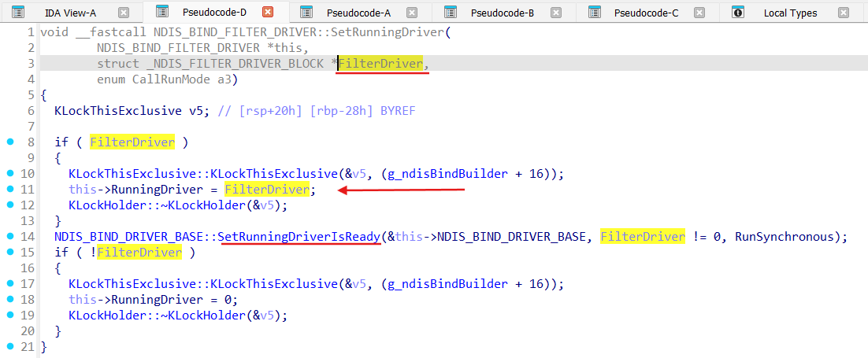Image resolution: width=868 pixels, height=358 pixels.
Task: Close the IDA View-A tab
Action: coord(124,12)
